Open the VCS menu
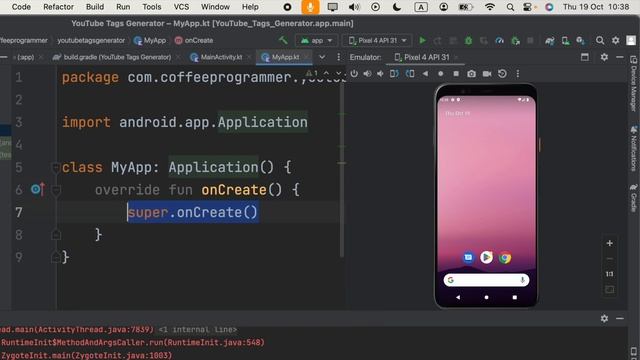This screenshot has height=360, width=640. (x=181, y=7)
